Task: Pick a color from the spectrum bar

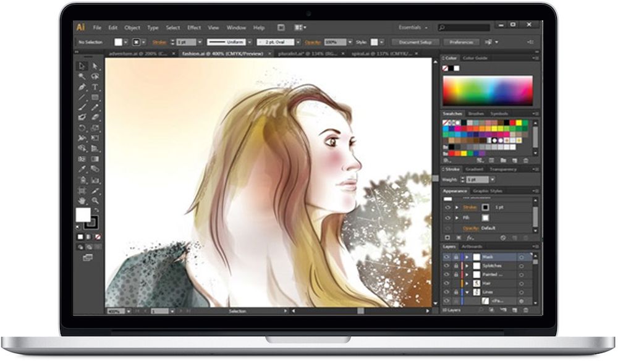Action: [x=487, y=90]
